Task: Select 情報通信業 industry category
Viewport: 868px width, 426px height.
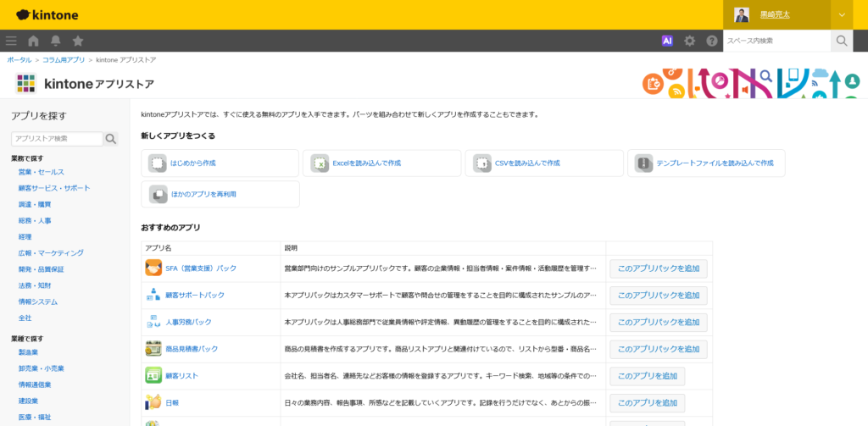Action: tap(34, 385)
